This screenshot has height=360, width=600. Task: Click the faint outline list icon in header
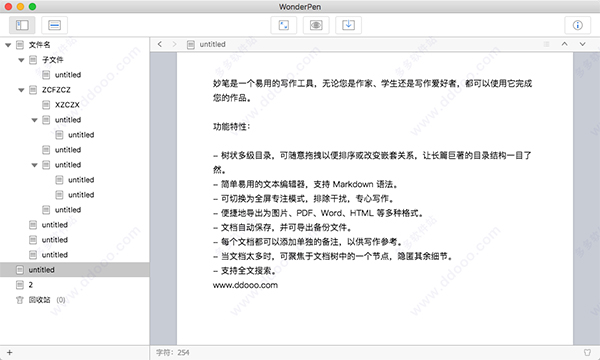pos(546,44)
